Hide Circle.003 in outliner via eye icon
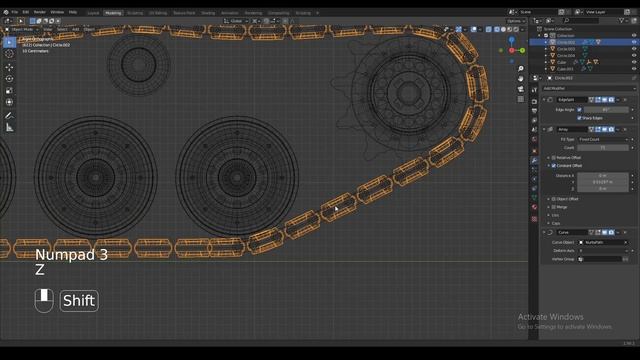 click(634, 49)
